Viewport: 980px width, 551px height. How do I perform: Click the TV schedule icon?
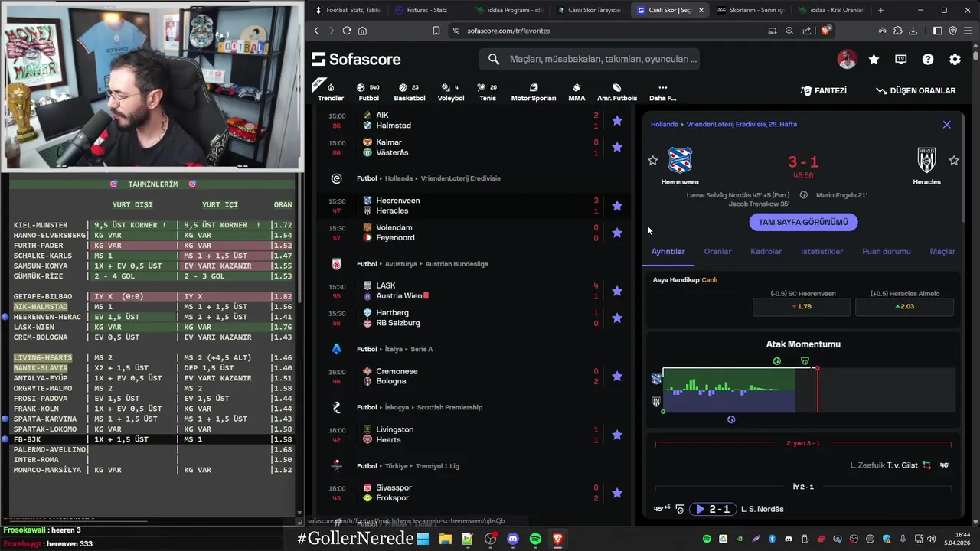pos(901,59)
